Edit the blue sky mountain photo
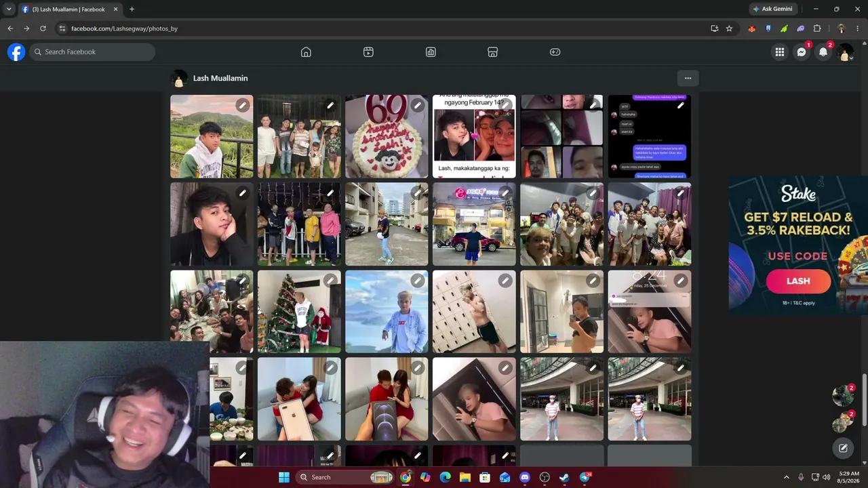Viewport: 868px width, 488px height. [x=418, y=281]
